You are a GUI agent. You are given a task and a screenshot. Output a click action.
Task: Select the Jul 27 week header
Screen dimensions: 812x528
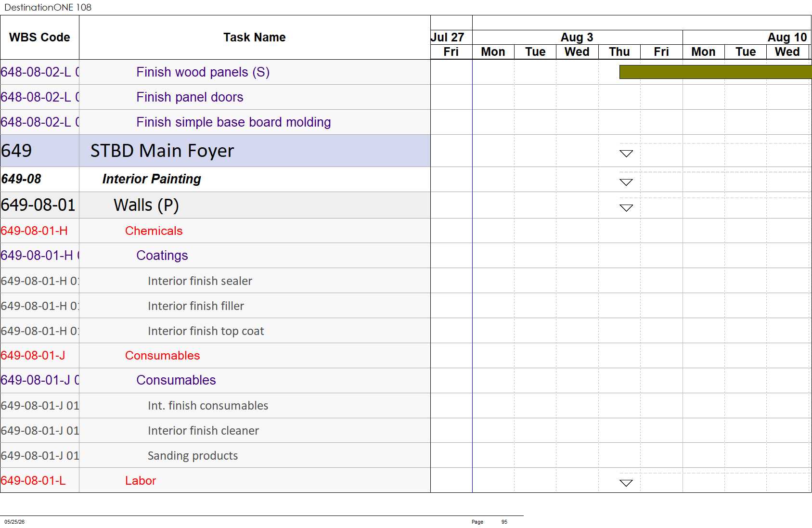point(451,37)
